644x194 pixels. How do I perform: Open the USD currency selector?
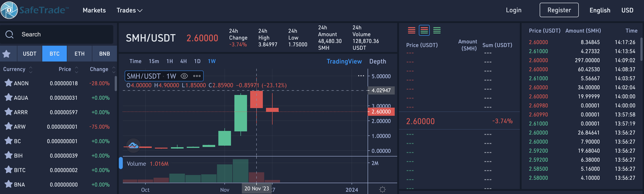click(x=627, y=10)
